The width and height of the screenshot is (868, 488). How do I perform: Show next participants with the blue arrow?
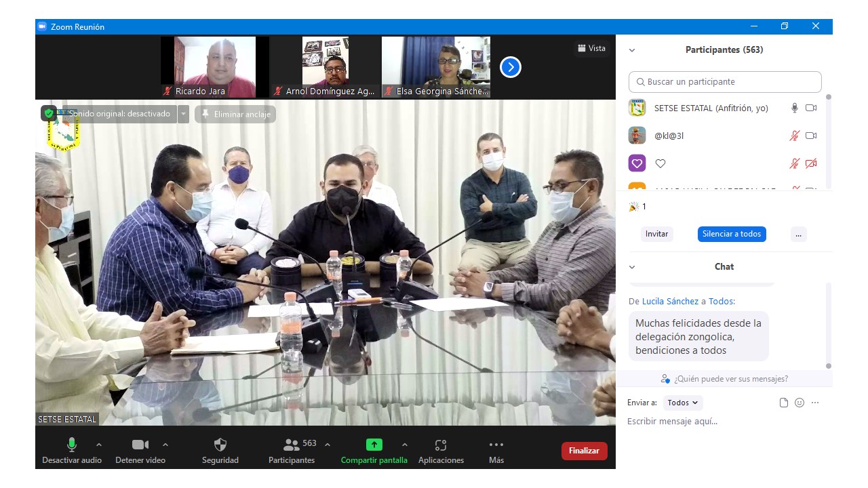point(511,67)
